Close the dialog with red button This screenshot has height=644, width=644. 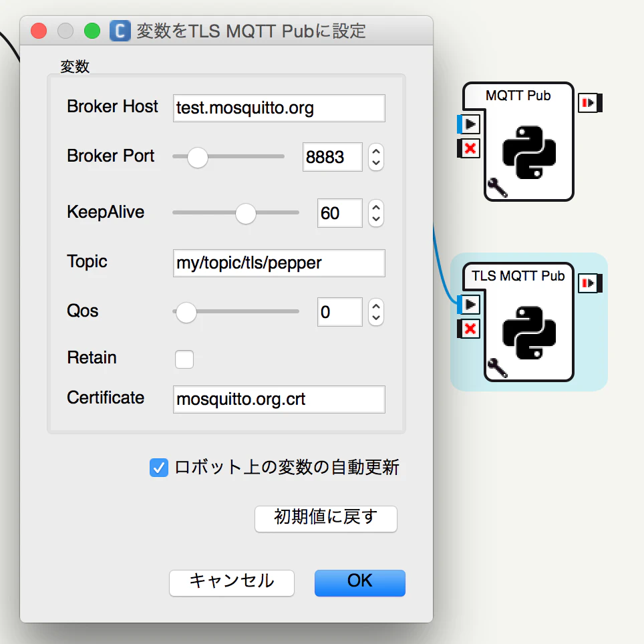coord(39,31)
